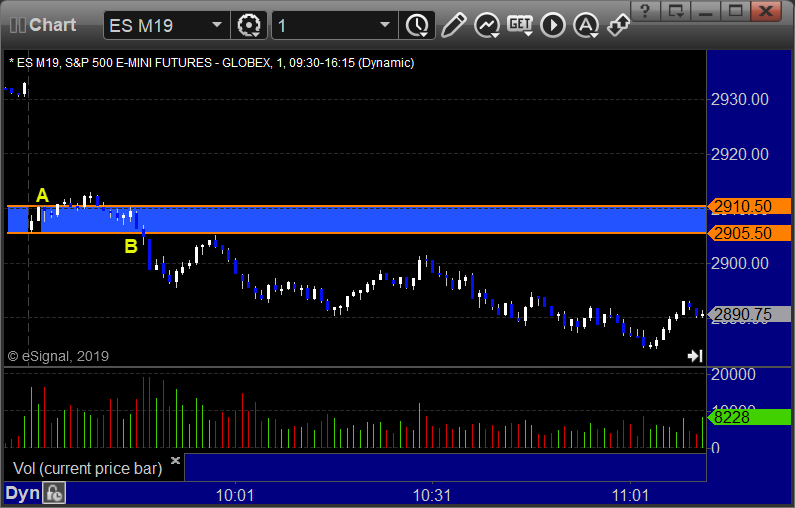Image resolution: width=795 pixels, height=508 pixels.
Task: Click the 20000 volume axis label
Action: click(x=733, y=374)
